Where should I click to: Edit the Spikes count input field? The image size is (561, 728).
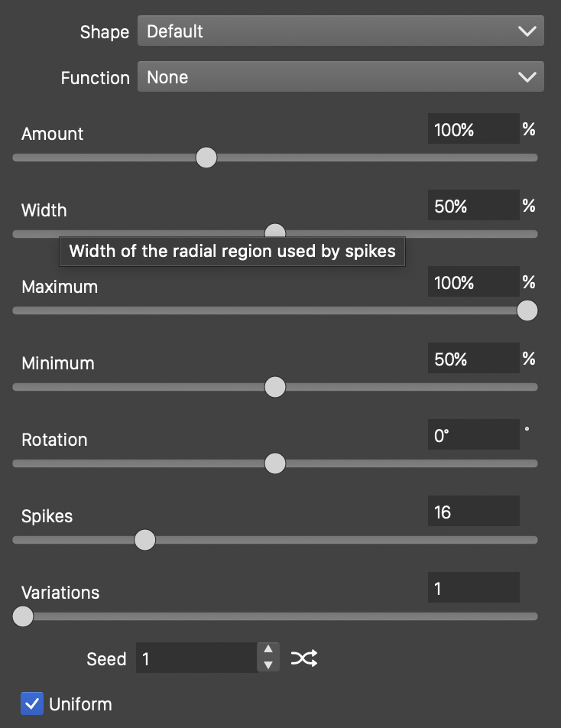(473, 512)
